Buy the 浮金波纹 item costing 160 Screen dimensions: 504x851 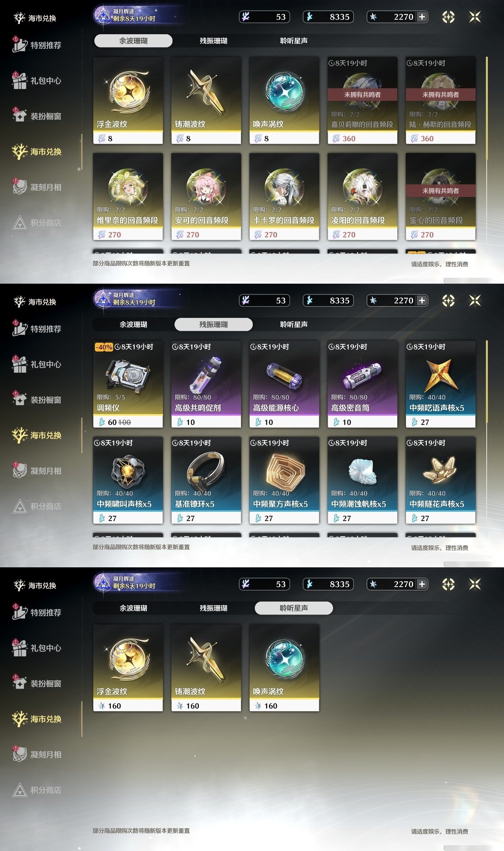(x=128, y=668)
